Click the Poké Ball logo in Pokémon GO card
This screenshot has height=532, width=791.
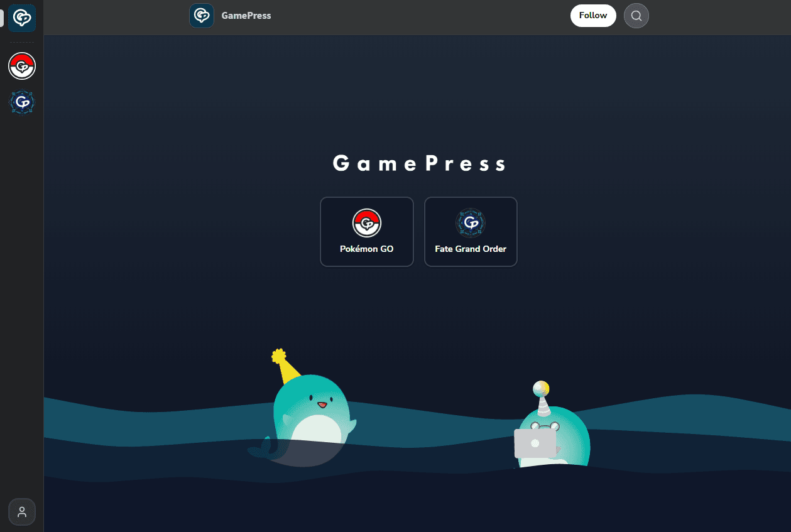coord(367,223)
